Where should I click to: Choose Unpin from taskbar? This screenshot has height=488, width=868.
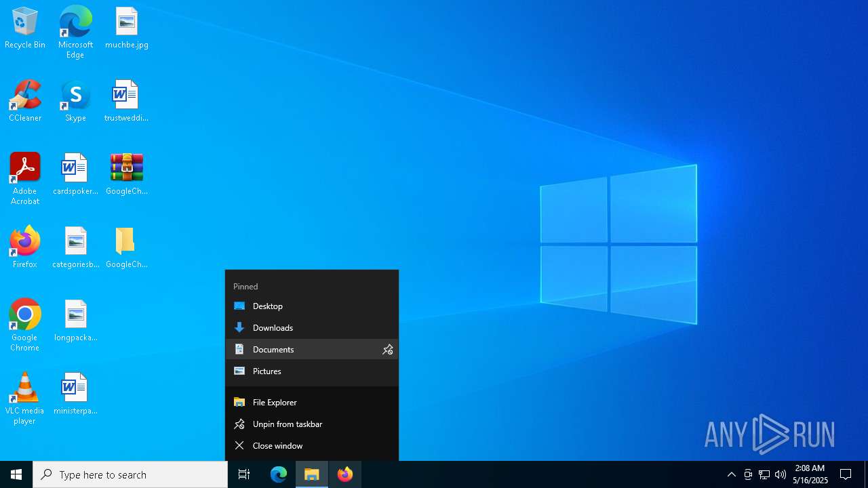[312, 424]
